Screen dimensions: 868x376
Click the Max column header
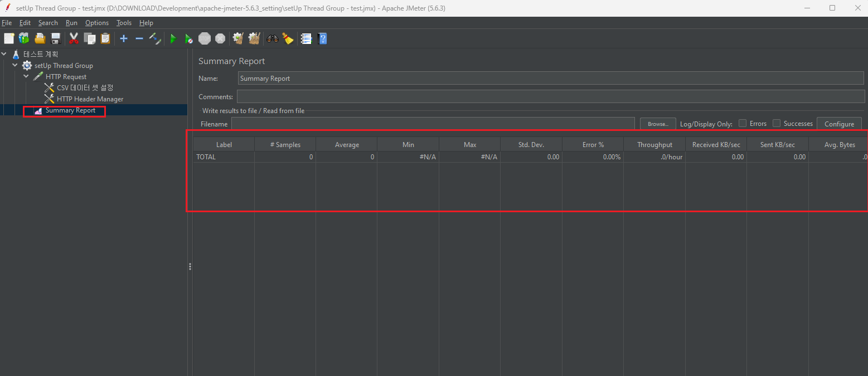coord(470,144)
